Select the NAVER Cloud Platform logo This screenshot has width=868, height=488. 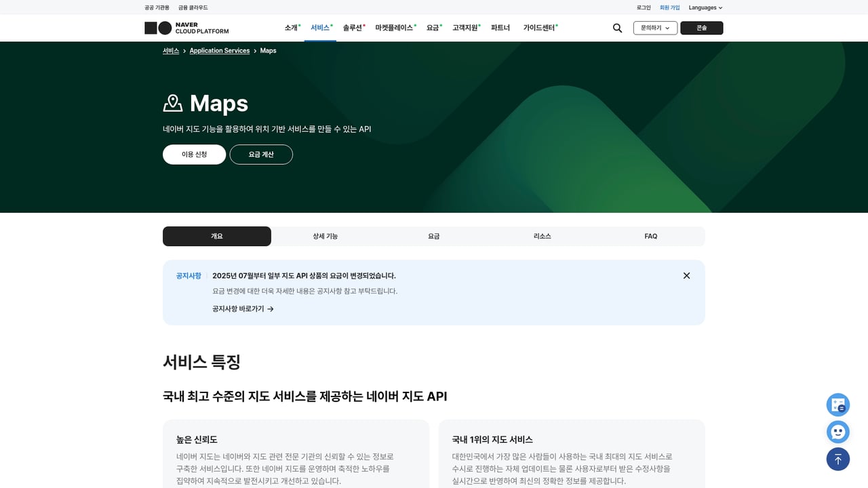186,27
